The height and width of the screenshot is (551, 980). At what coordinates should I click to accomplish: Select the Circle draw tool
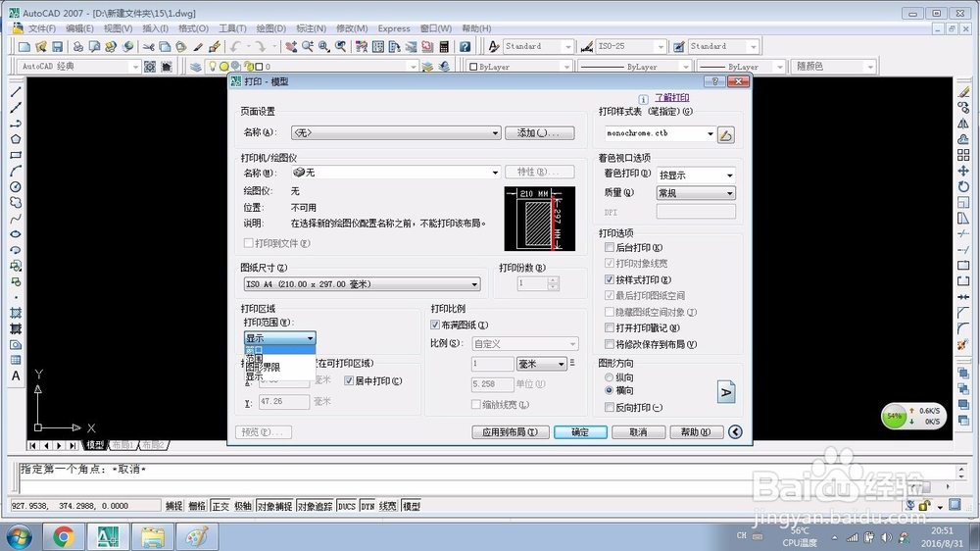(x=16, y=186)
